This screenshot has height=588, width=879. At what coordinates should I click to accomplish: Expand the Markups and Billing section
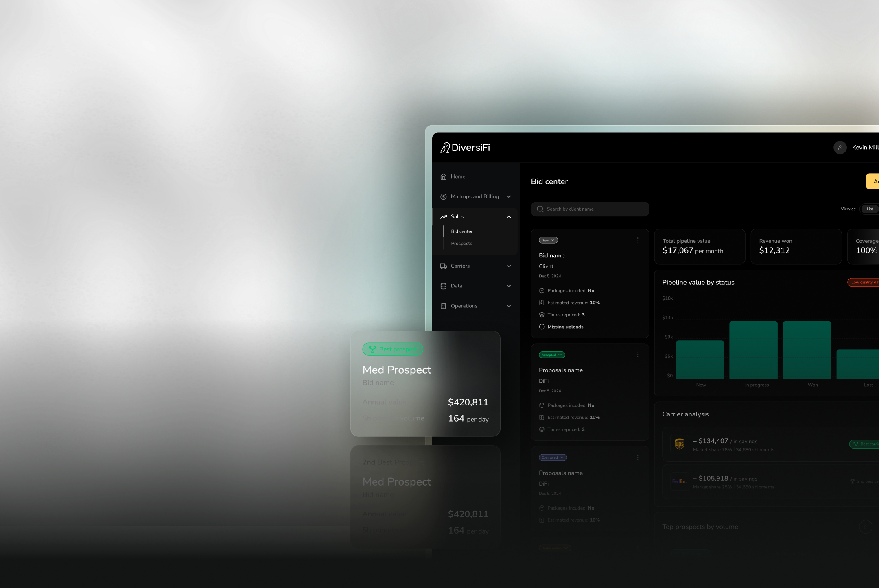509,197
